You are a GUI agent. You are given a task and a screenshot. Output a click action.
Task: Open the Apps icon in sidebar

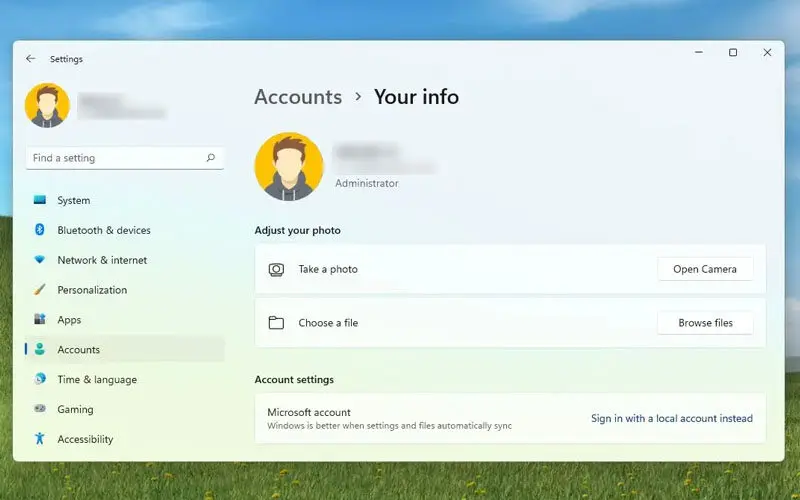[x=40, y=320]
